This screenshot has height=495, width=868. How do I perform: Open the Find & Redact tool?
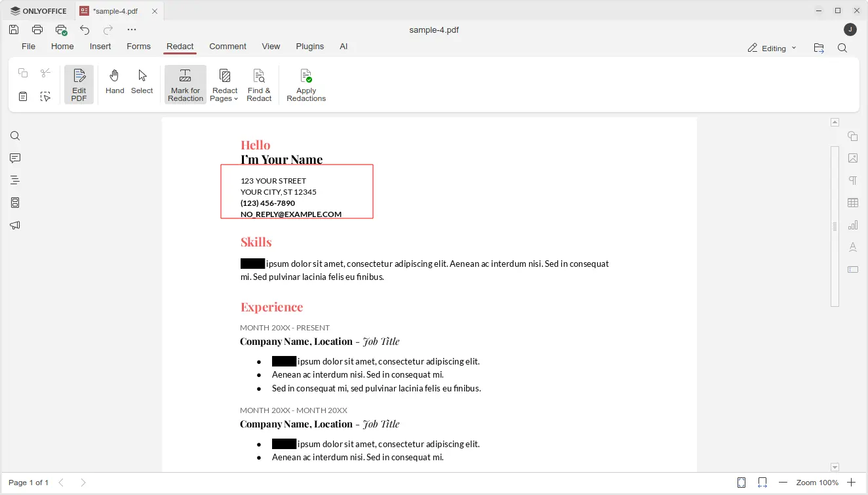tap(259, 85)
